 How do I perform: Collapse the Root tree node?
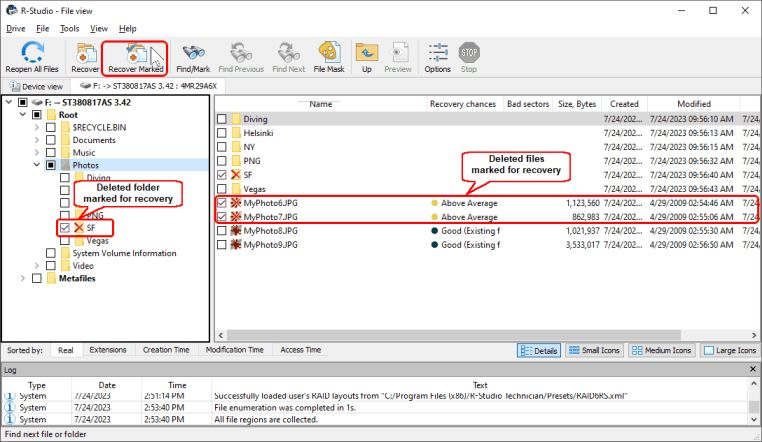click(x=23, y=115)
